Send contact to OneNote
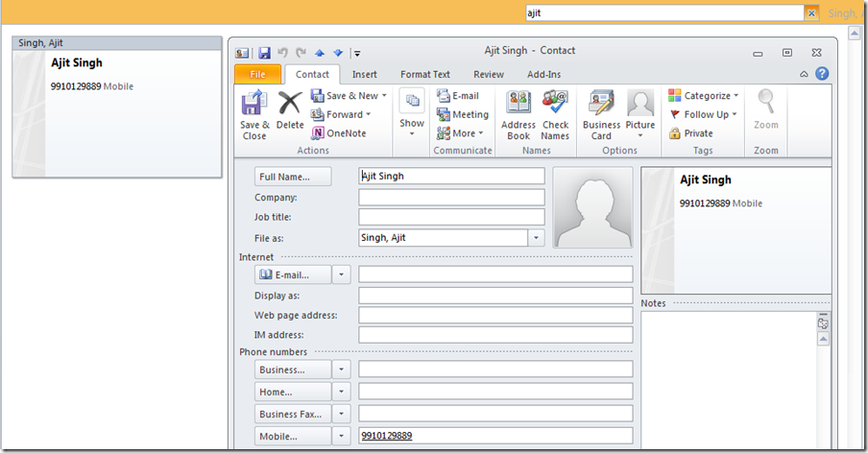The height and width of the screenshot is (453, 868). (339, 133)
